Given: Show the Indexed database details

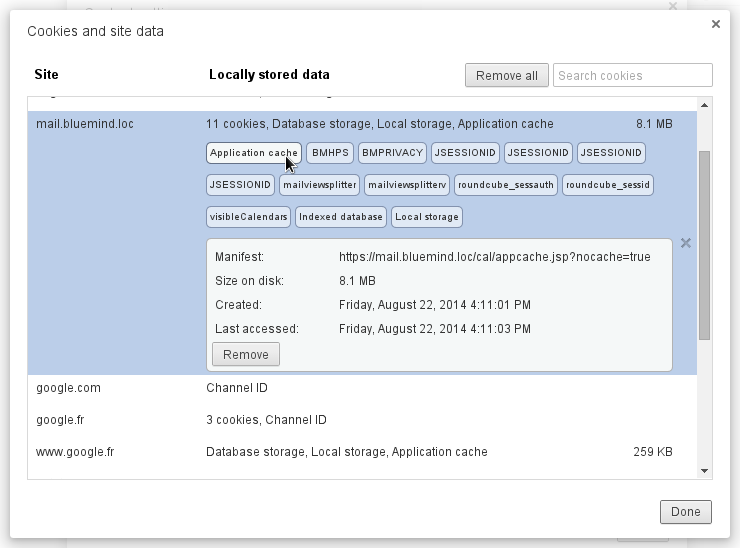Looking at the screenshot, I should (340, 217).
